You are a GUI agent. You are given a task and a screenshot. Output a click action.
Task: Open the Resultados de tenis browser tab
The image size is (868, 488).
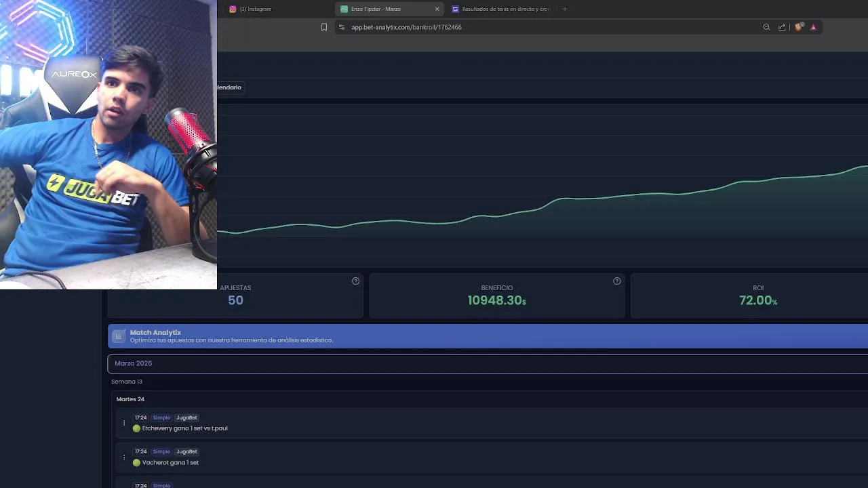(501, 9)
